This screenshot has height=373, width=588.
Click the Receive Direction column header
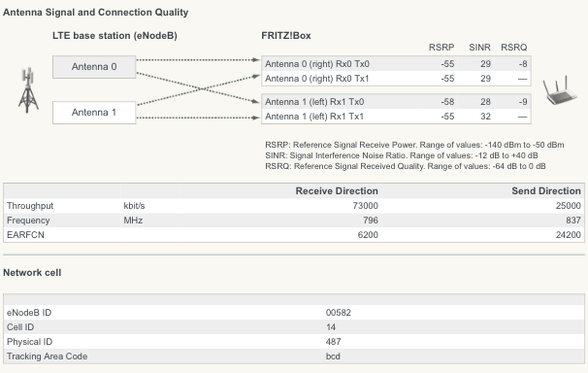[x=337, y=191]
